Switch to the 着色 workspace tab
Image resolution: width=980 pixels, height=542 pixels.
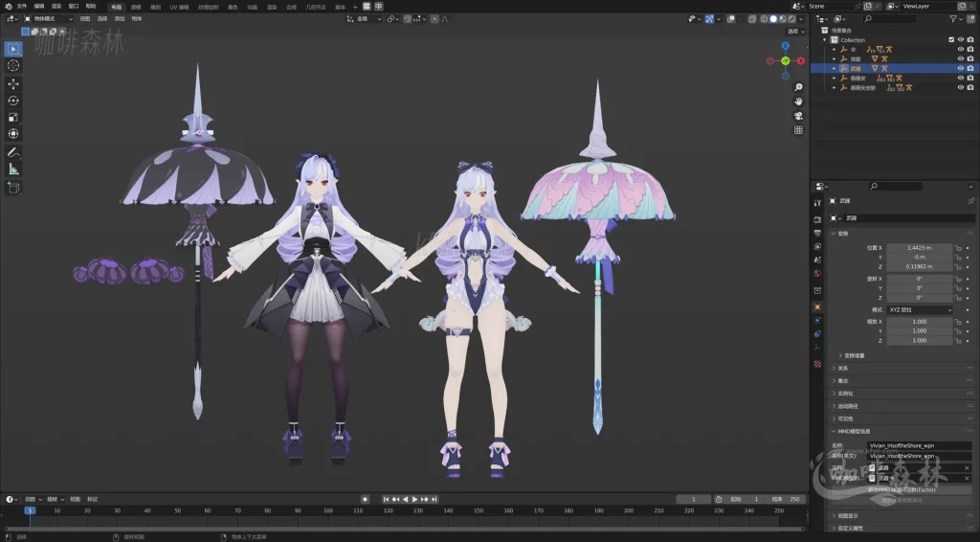tap(233, 7)
